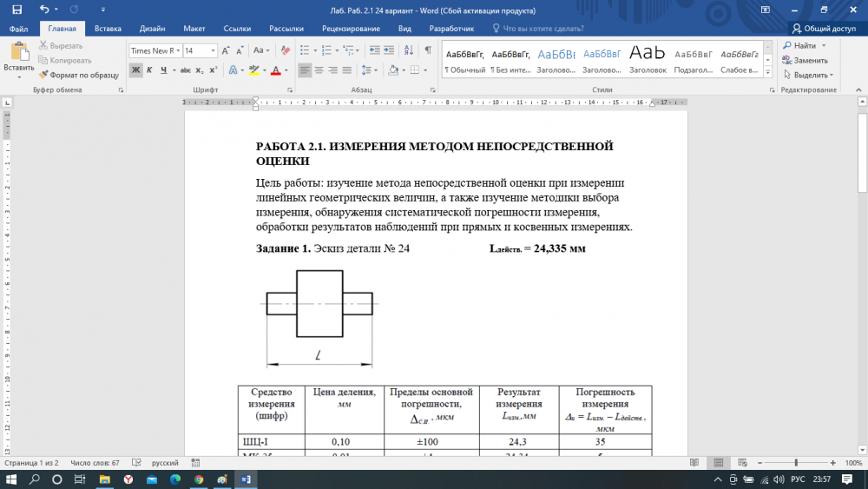Align text left
This screenshot has width=868, height=489.
pyautogui.click(x=305, y=69)
